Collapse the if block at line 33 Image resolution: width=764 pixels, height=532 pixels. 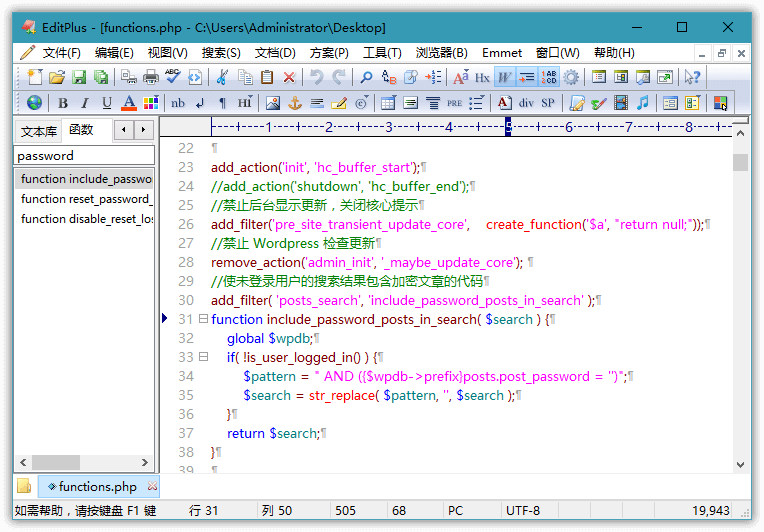click(x=203, y=357)
